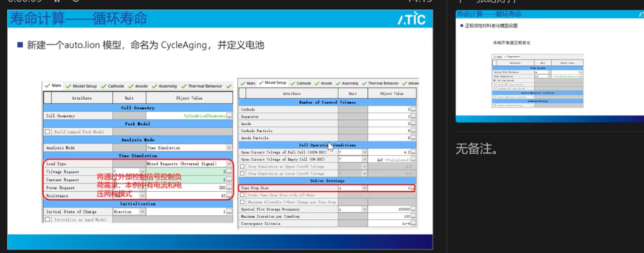Switch to Thermal Behavior tab in right panel
The image size is (644, 253).
[381, 83]
